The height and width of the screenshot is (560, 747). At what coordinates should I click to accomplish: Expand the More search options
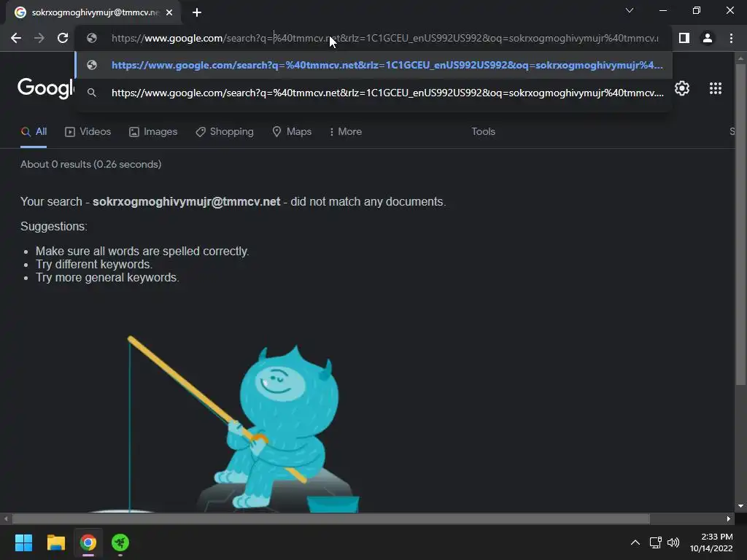pyautogui.click(x=345, y=132)
